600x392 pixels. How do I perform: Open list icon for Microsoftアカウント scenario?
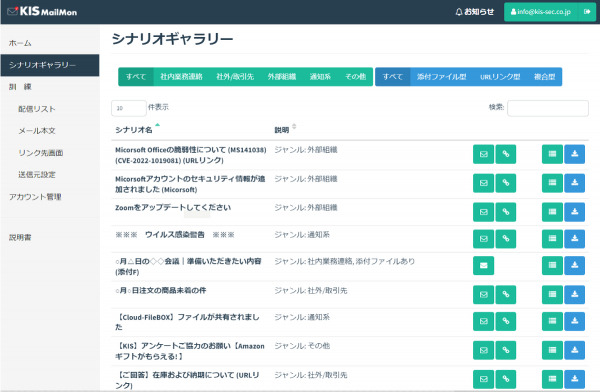552,183
